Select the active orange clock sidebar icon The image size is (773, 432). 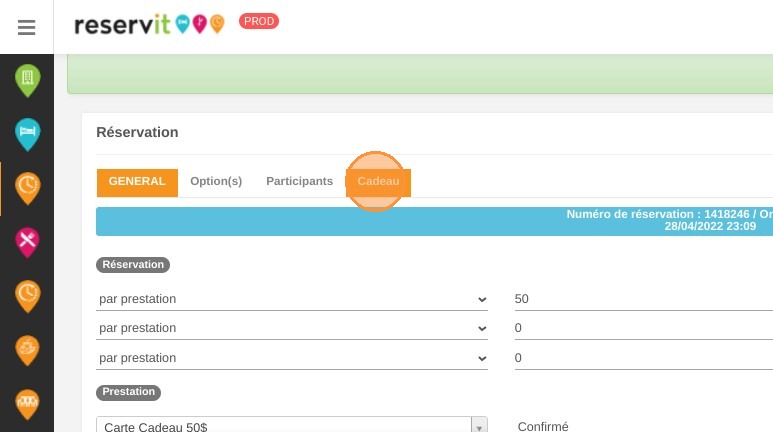tap(28, 188)
